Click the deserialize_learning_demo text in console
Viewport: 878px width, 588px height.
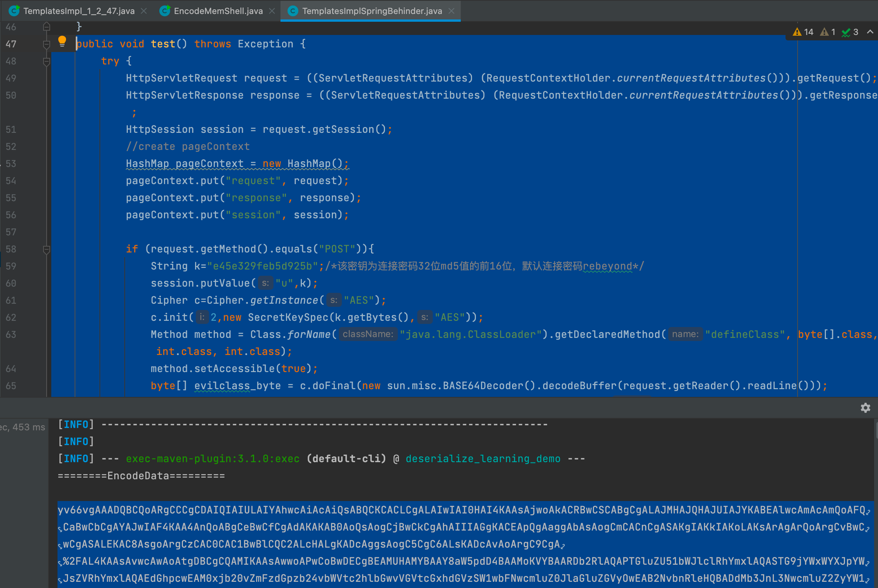click(483, 459)
